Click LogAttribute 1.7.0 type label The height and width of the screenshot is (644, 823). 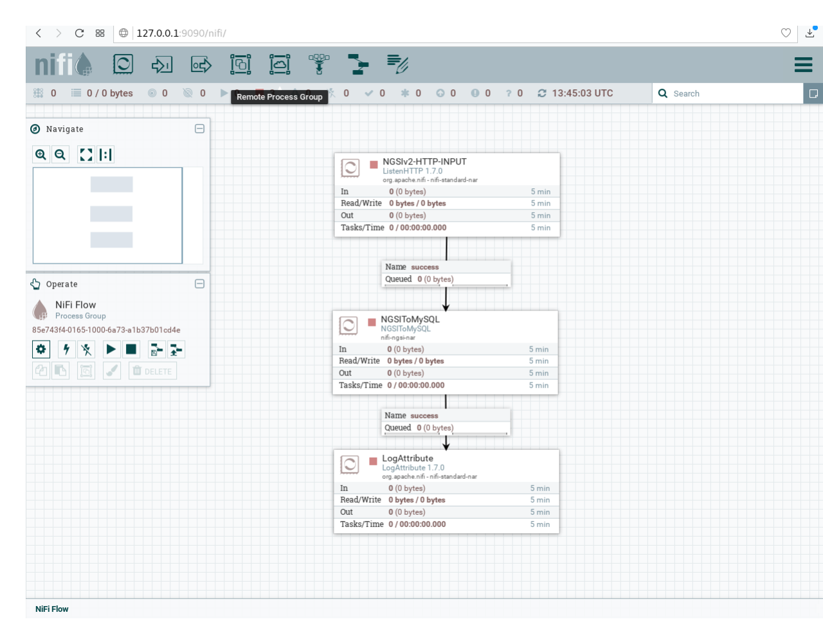(413, 468)
